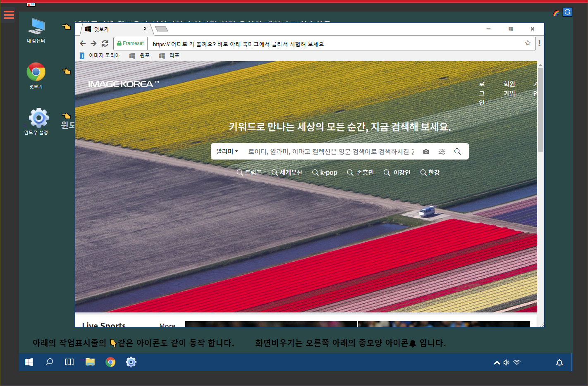Viewport: 588px width, 386px height.
Task: Go back in the browser
Action: pos(83,43)
